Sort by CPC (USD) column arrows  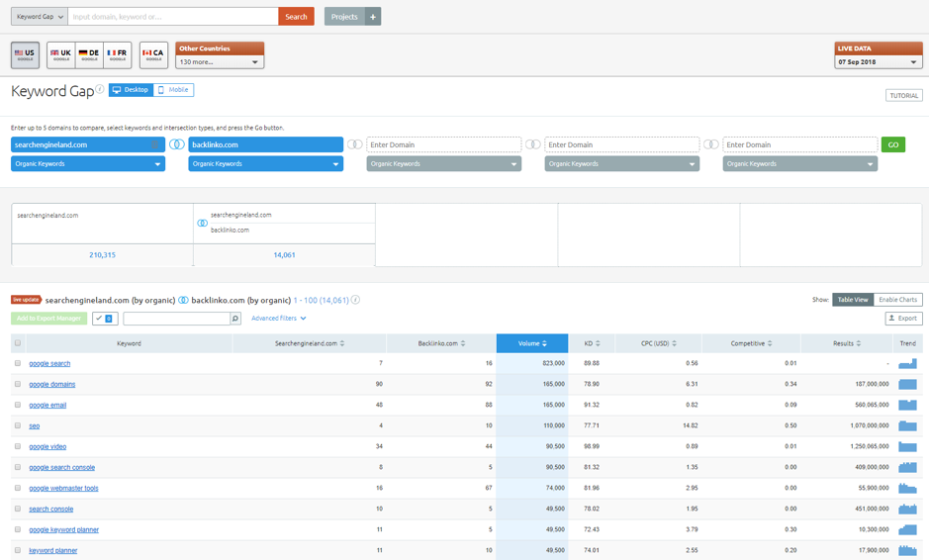point(674,343)
